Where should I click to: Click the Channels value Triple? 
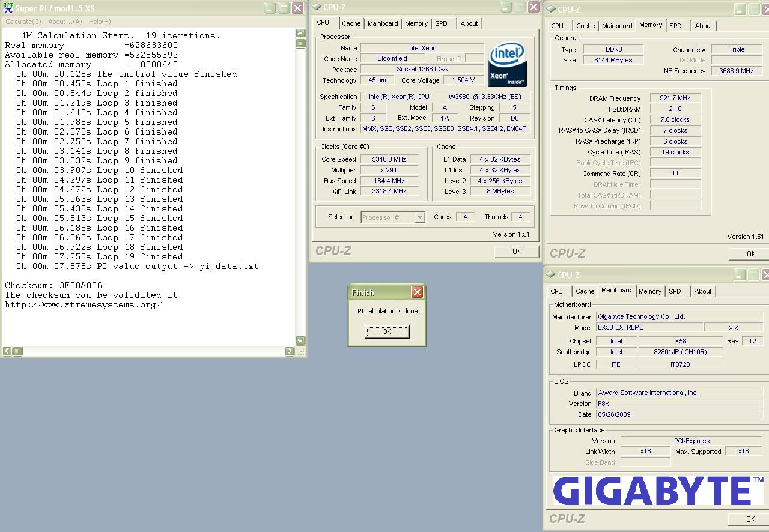pyautogui.click(x=736, y=49)
